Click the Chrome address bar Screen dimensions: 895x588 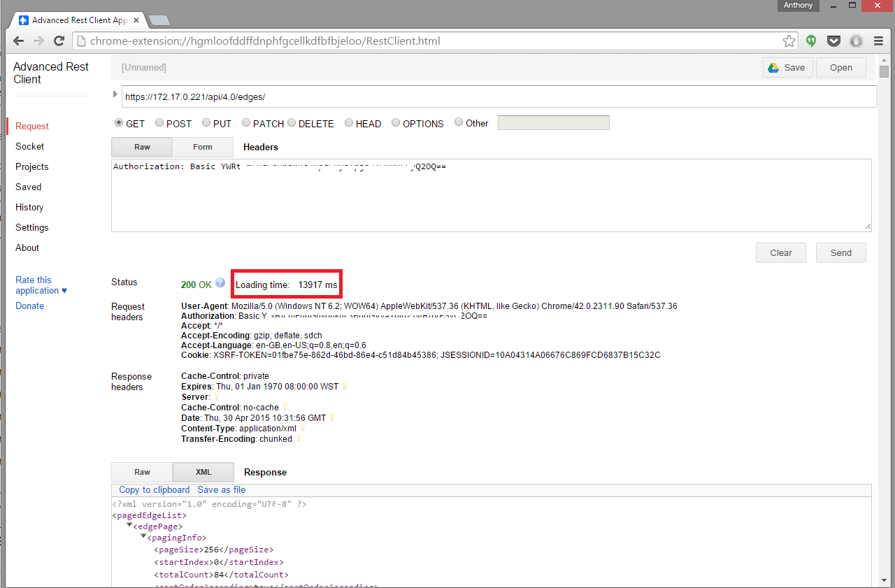click(x=436, y=41)
